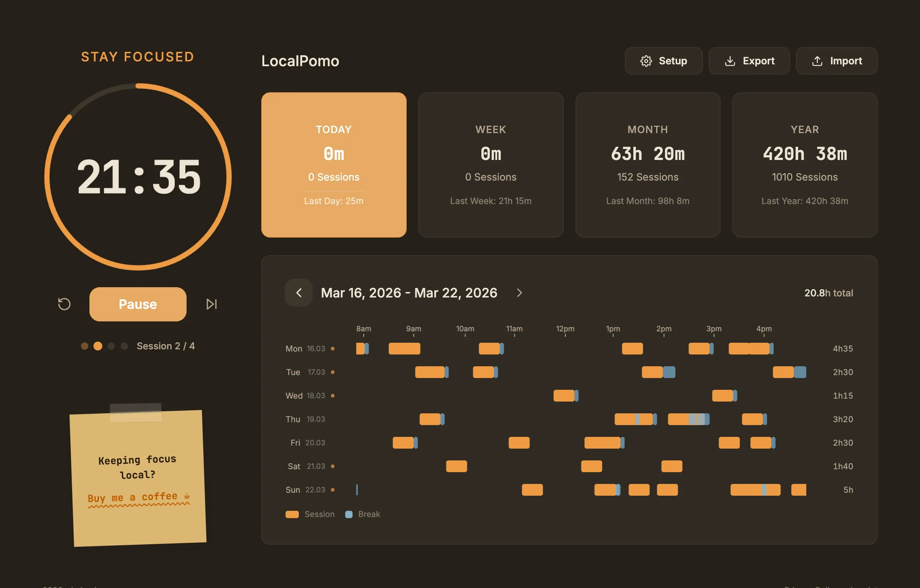Go to previous week chevron
Image resolution: width=920 pixels, height=588 pixels.
click(x=299, y=293)
